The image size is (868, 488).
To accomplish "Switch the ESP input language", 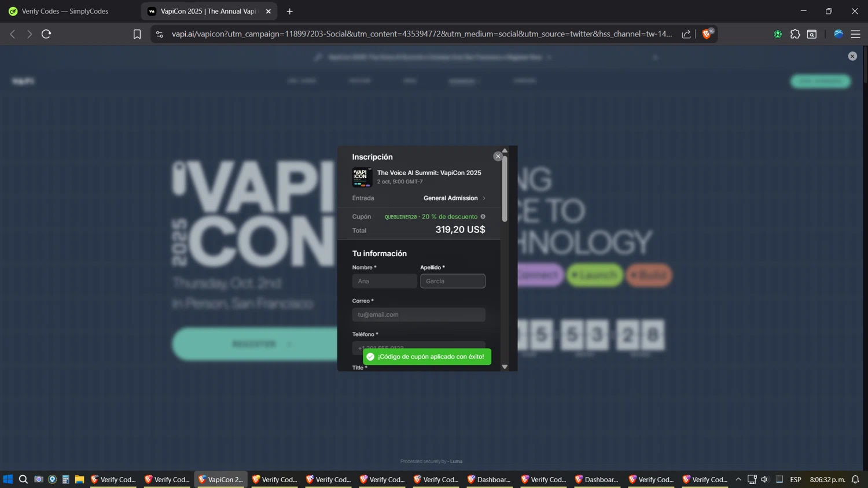I will coord(796,479).
